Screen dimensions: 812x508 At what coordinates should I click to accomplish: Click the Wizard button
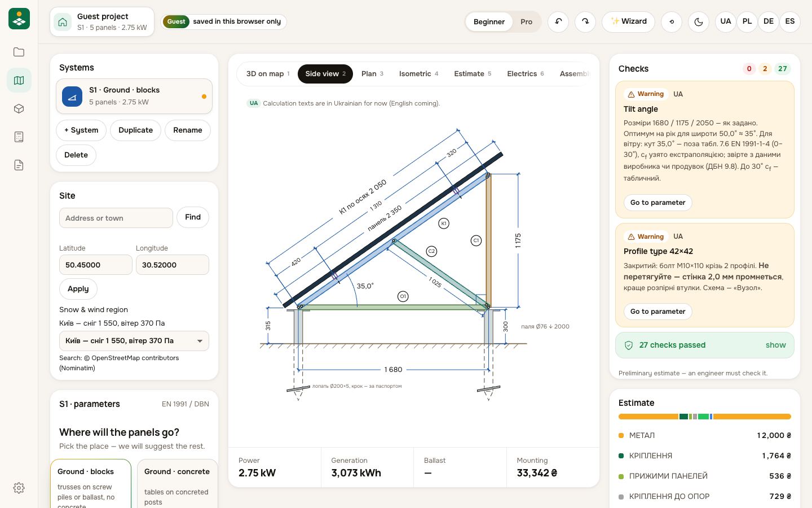[x=629, y=22]
